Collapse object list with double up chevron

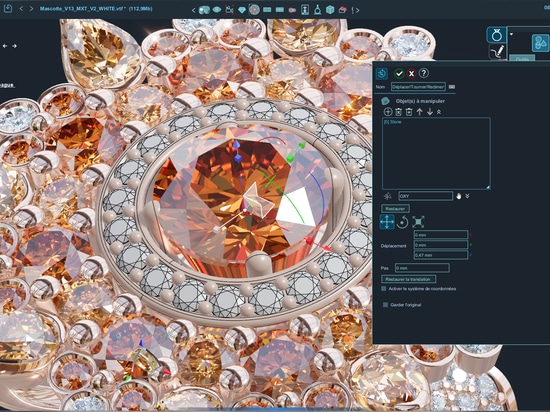pos(438,112)
